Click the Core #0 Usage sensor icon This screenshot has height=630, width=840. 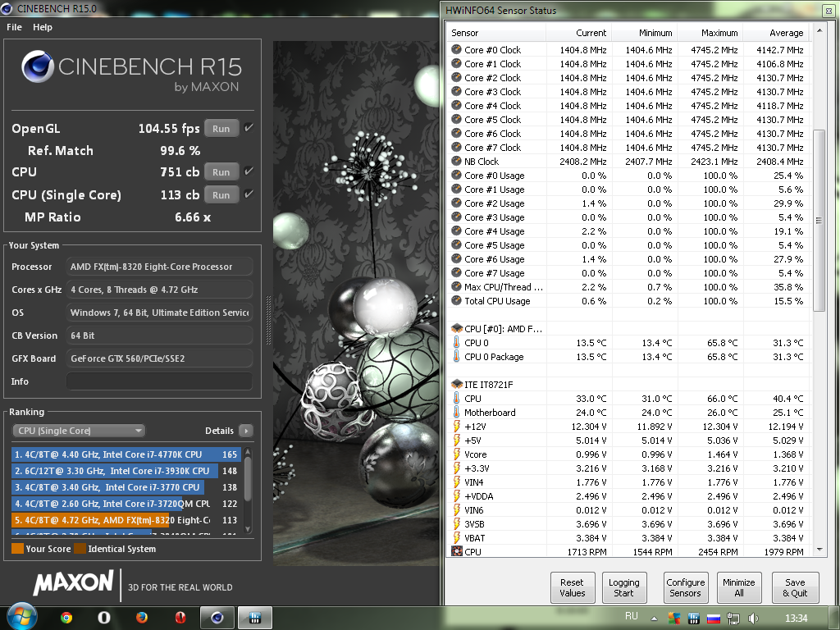coord(456,175)
